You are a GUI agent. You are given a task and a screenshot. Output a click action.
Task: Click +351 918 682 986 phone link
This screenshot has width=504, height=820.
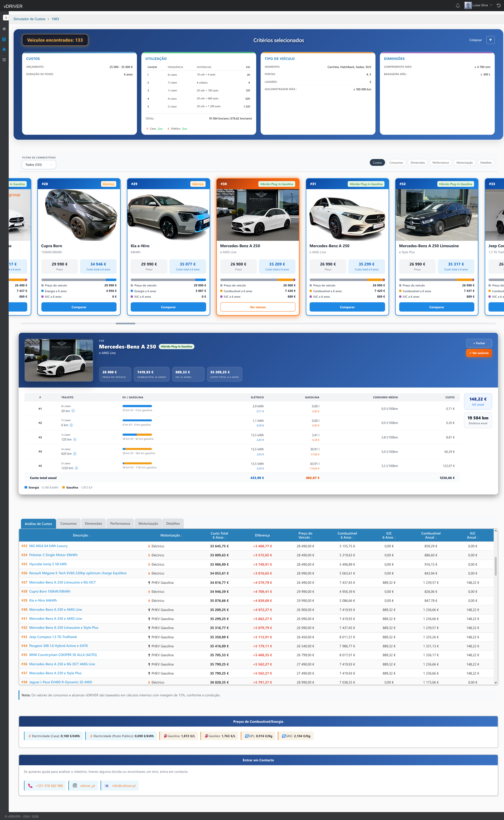(x=49, y=786)
